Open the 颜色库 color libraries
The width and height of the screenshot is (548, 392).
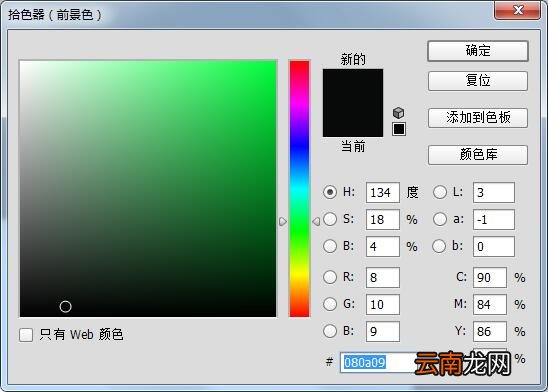pos(478,155)
